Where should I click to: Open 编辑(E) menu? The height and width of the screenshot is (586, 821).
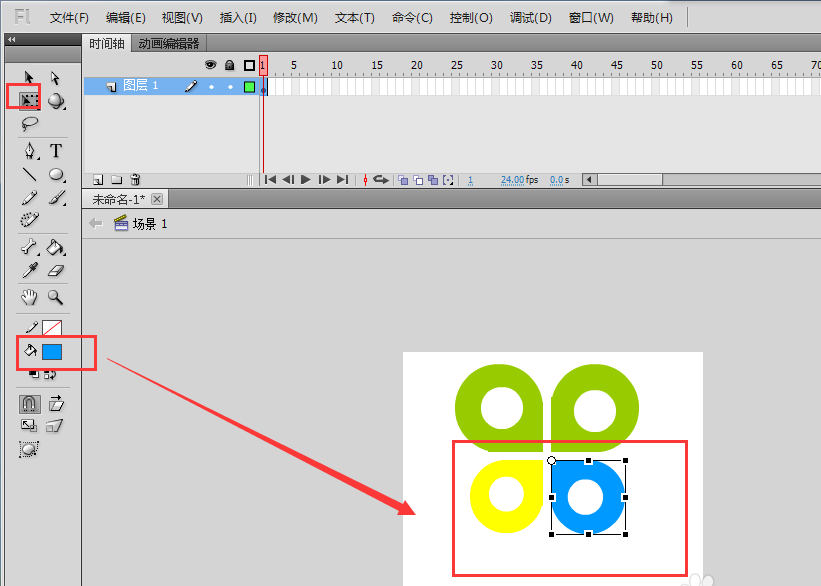click(126, 18)
